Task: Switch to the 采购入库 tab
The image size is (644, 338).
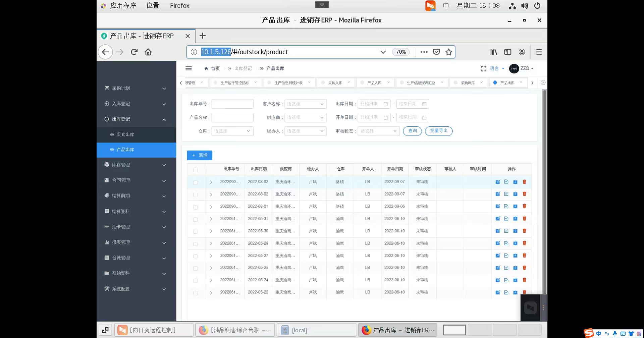Action: 335,82
